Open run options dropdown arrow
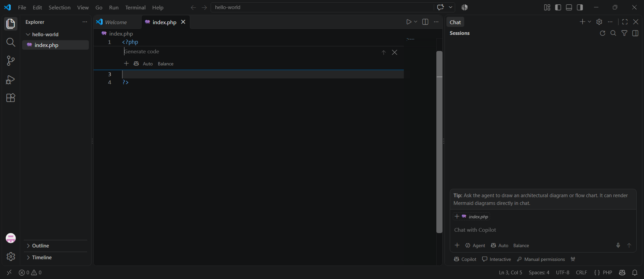This screenshot has width=644, height=279. coord(416,22)
